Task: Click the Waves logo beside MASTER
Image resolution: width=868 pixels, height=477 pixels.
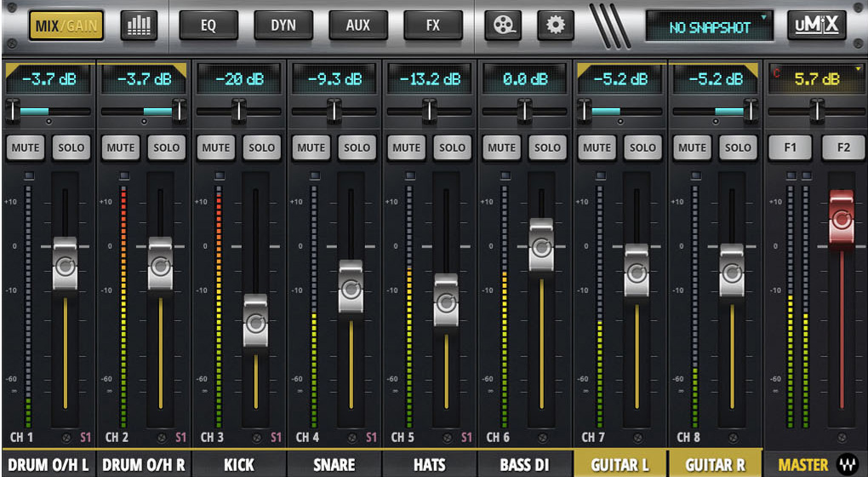Action: 847,465
